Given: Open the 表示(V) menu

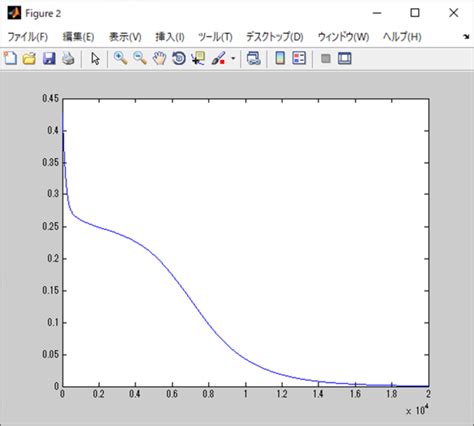Looking at the screenshot, I should click(x=125, y=37).
